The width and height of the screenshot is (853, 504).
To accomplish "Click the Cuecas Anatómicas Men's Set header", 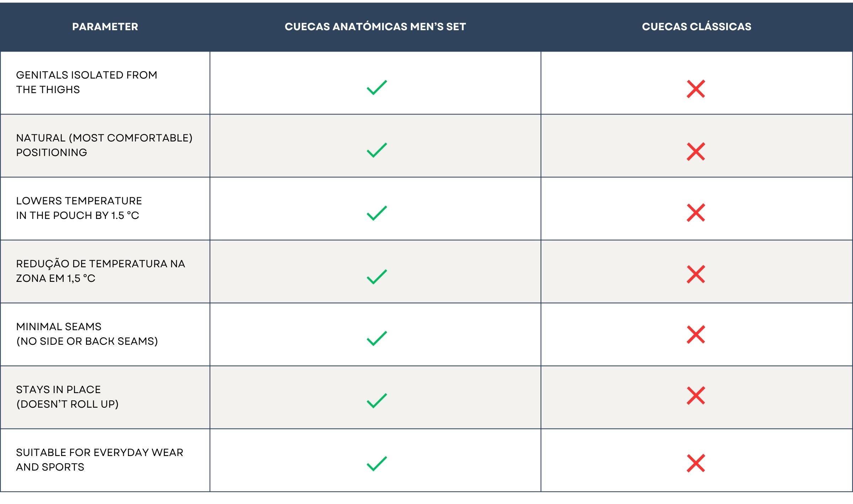I will 375,27.
